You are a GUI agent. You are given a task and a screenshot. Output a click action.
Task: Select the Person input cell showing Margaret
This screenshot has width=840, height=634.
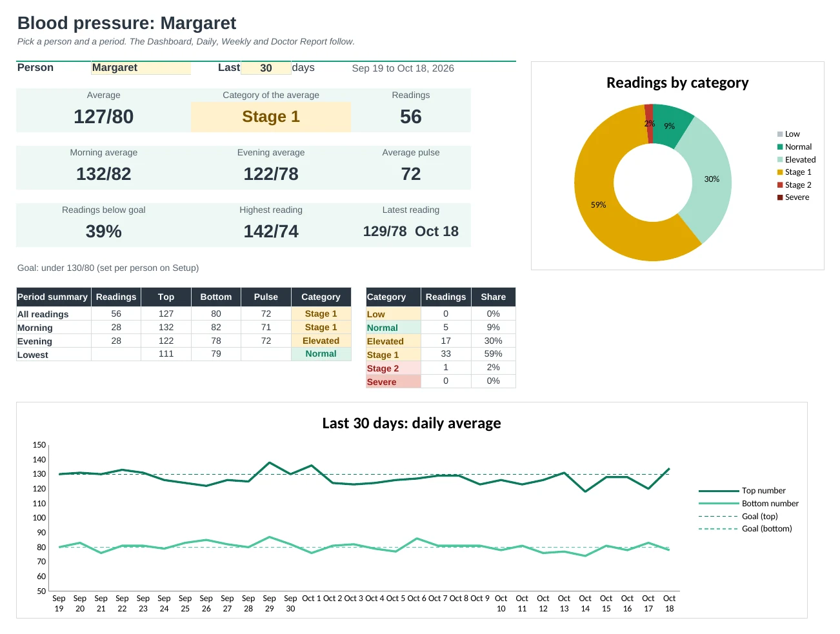pyautogui.click(x=141, y=68)
